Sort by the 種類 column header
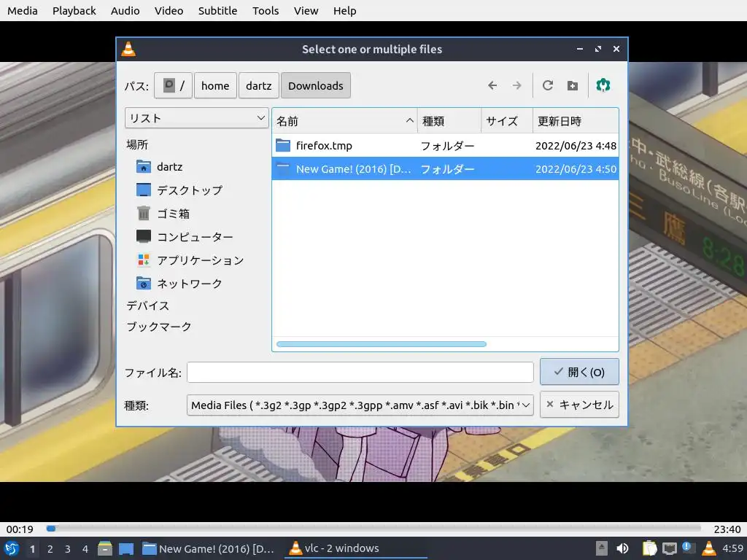This screenshot has height=560, width=747. click(449, 121)
